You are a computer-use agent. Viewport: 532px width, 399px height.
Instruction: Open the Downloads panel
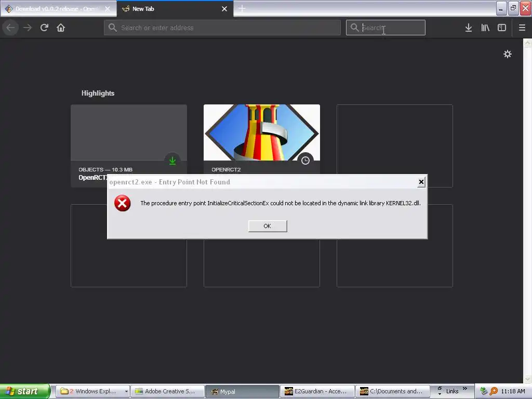469,28
